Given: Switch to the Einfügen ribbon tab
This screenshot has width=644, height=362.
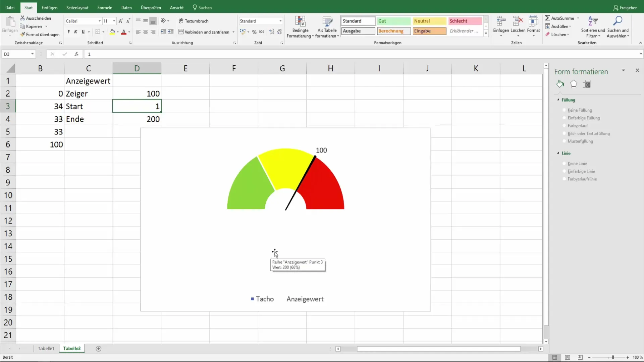Looking at the screenshot, I should [50, 7].
